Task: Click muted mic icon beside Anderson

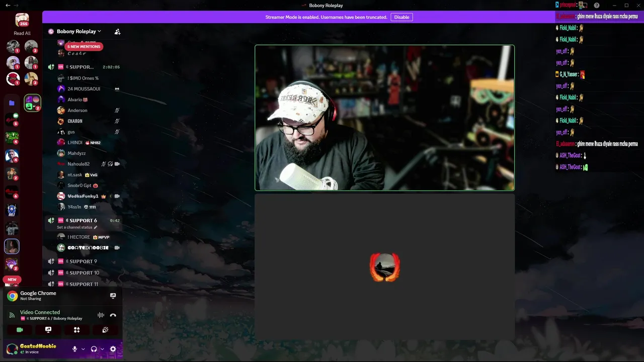Action: [x=117, y=110]
